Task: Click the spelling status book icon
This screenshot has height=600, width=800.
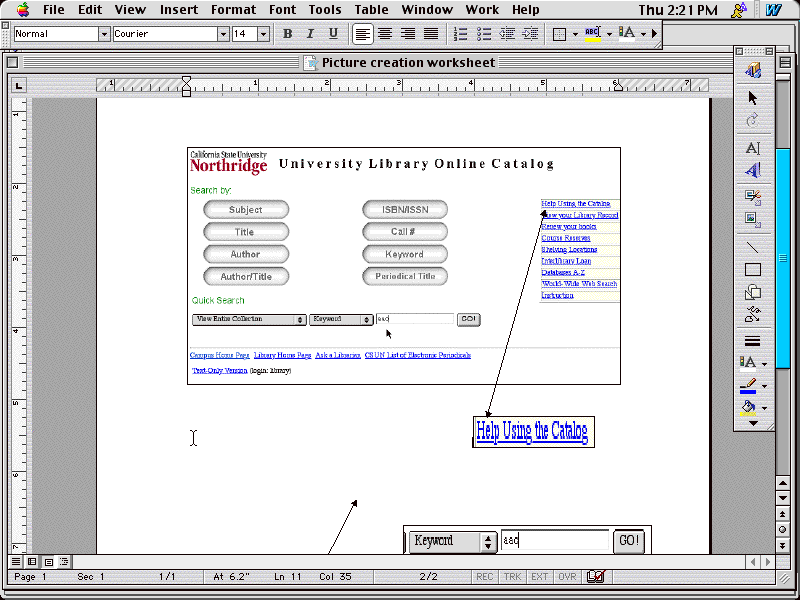Action: point(595,577)
